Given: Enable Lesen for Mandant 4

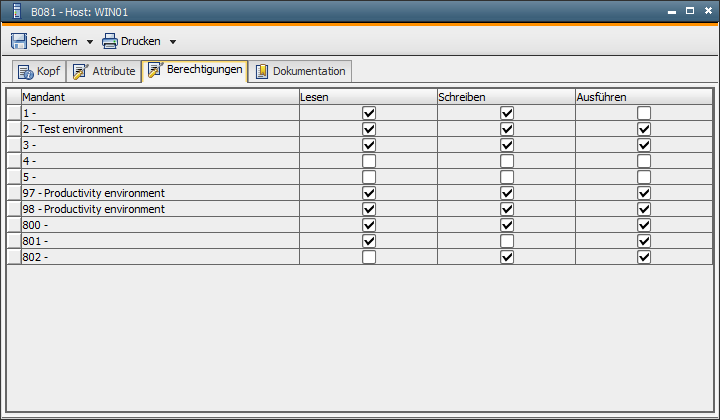Looking at the screenshot, I should coord(369,161).
